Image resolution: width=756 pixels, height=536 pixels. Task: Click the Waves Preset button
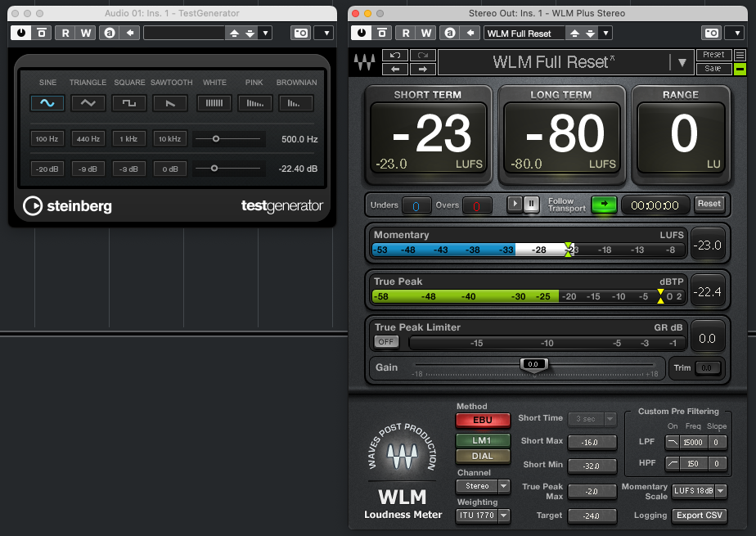click(713, 55)
